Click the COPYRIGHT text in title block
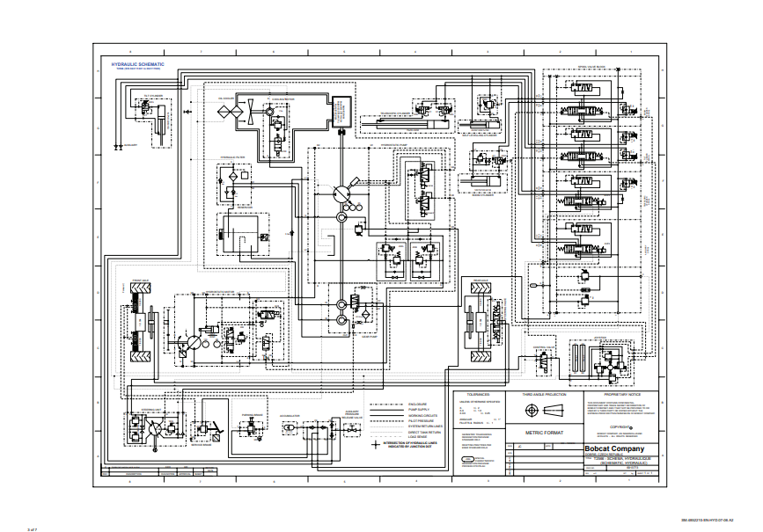This screenshot has height=532, width=763. point(620,427)
